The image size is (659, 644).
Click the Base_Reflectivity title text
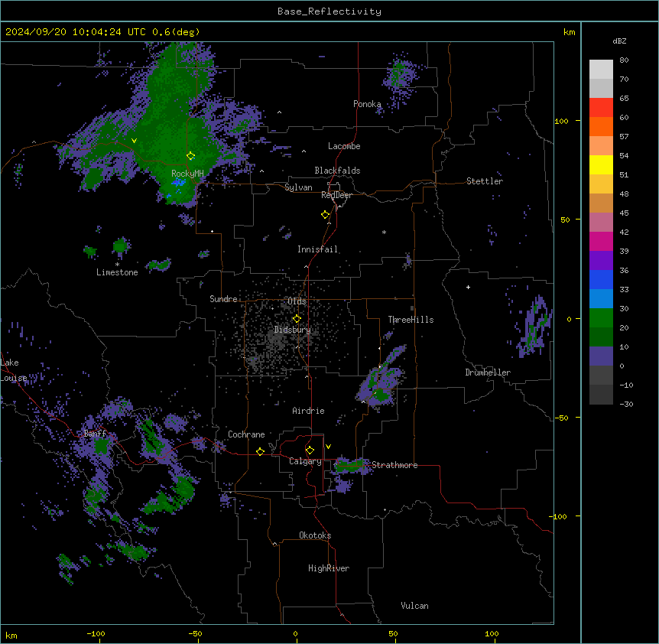(329, 11)
